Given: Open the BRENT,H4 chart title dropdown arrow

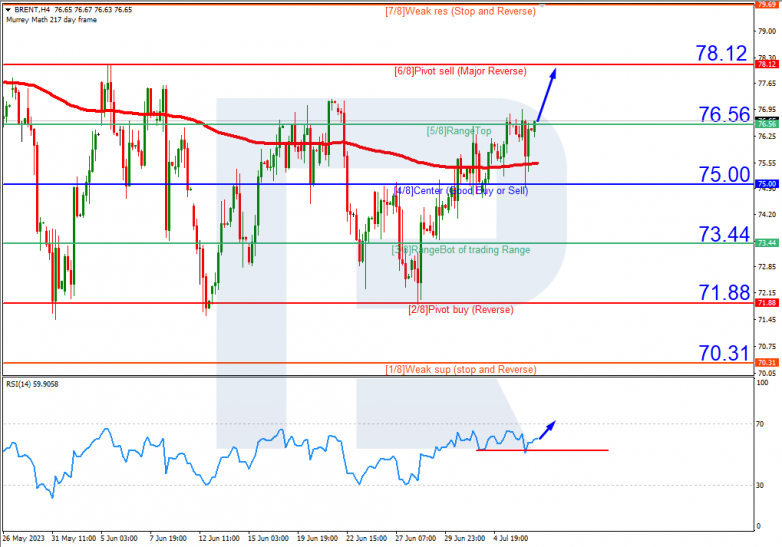Looking at the screenshot, I should [8, 10].
